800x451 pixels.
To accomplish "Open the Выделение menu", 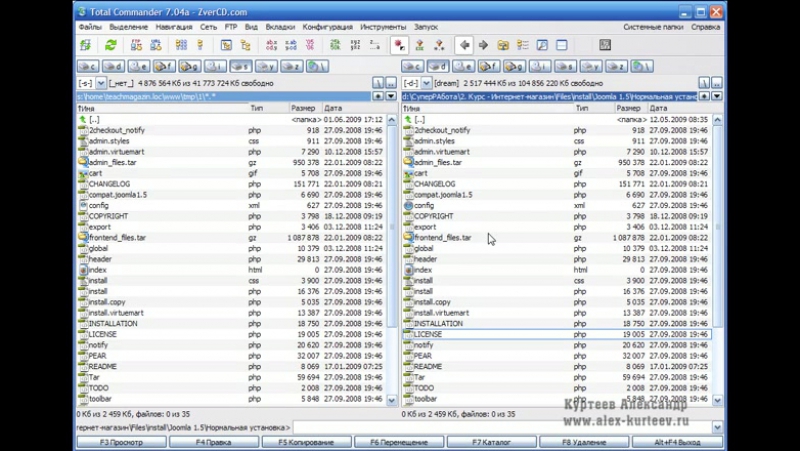I will [x=129, y=27].
